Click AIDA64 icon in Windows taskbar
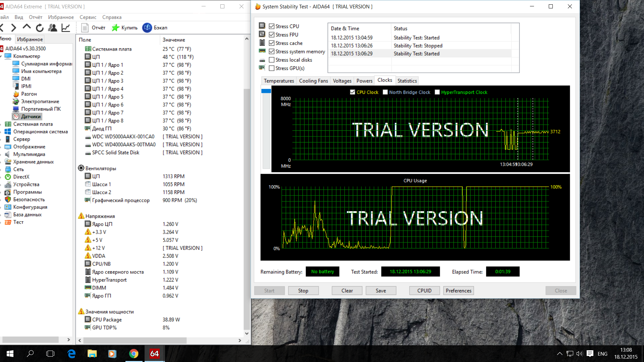644x362 pixels. point(154,354)
